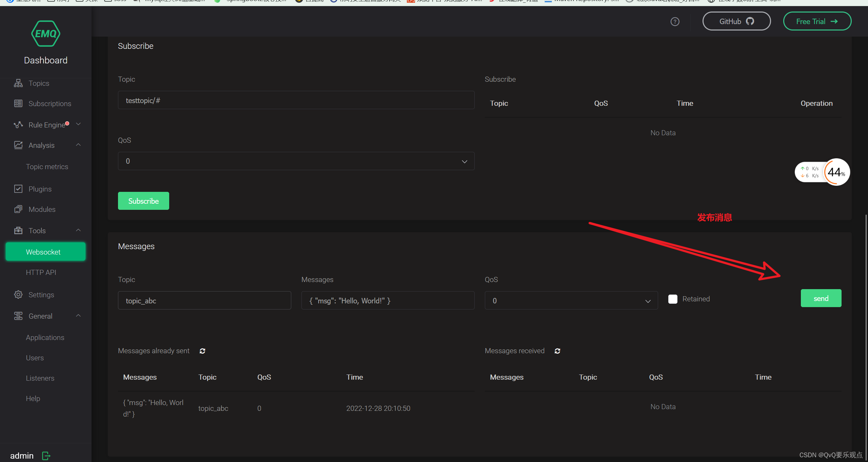Enable QoS 0 dropdown for subscribe
Viewport: 868px width, 462px height.
tap(296, 162)
